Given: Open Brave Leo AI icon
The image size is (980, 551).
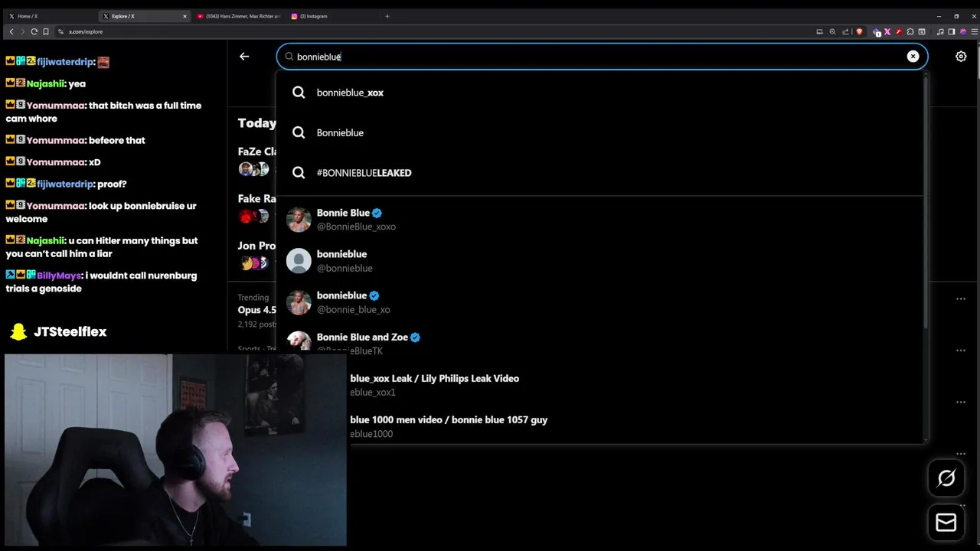Looking at the screenshot, I should pos(963,31).
